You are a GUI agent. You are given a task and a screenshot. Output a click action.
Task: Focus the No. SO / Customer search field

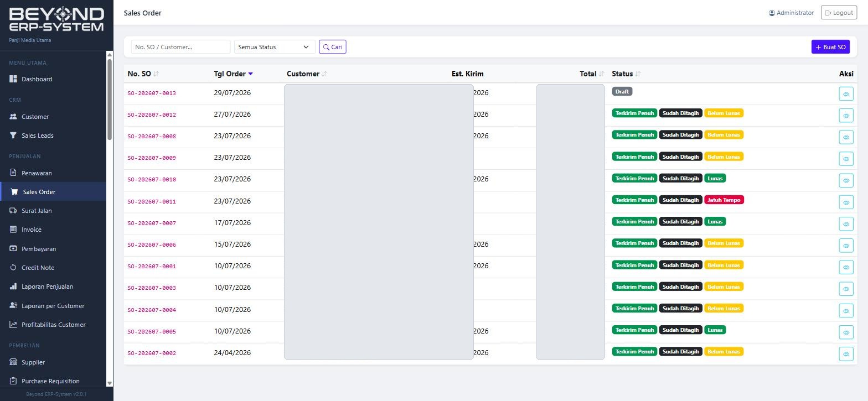pos(180,47)
